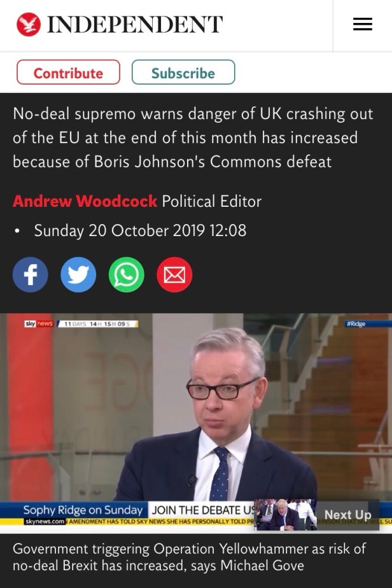Open the hamburger navigation menu
Screen dimensions: 392x588
coord(362,24)
